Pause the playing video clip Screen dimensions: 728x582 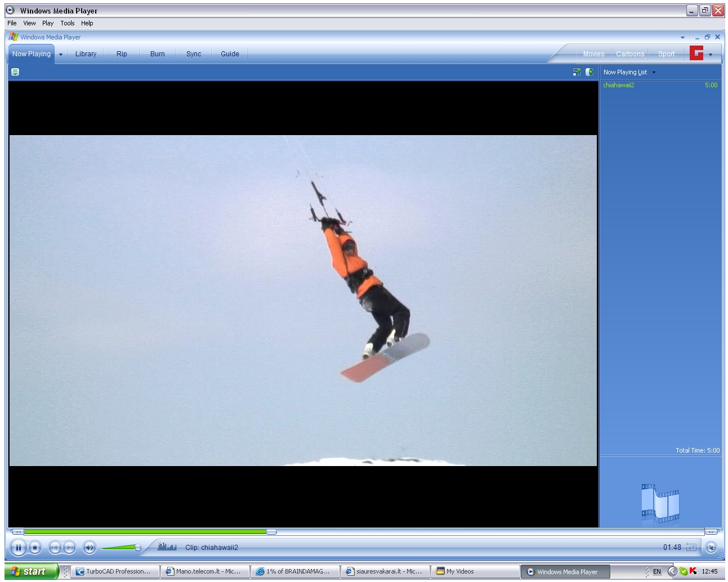pos(18,547)
